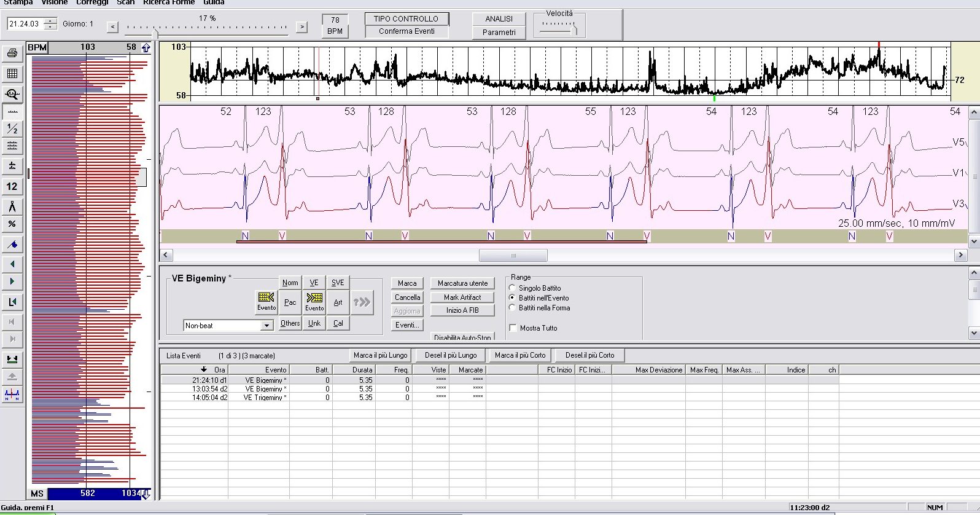The height and width of the screenshot is (515, 980).
Task: Click the superimposed waveform icon
Action: 12,166
